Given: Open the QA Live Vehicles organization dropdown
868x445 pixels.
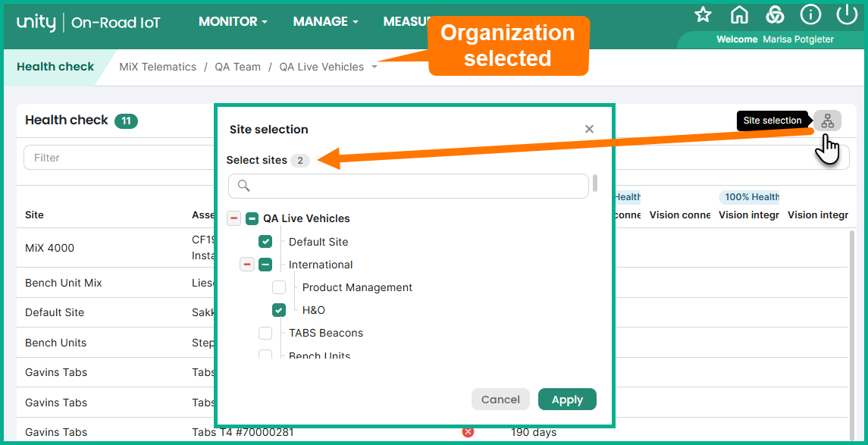Looking at the screenshot, I should click(x=374, y=67).
